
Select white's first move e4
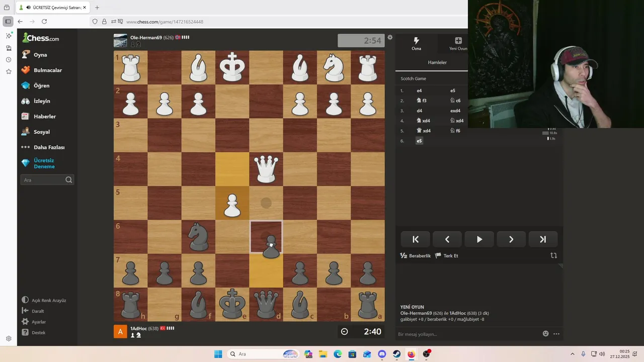419,90
